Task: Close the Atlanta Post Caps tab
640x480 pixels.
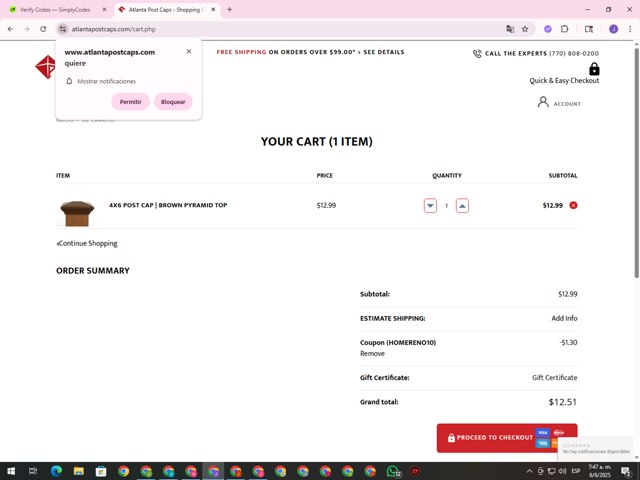Action: [213, 9]
